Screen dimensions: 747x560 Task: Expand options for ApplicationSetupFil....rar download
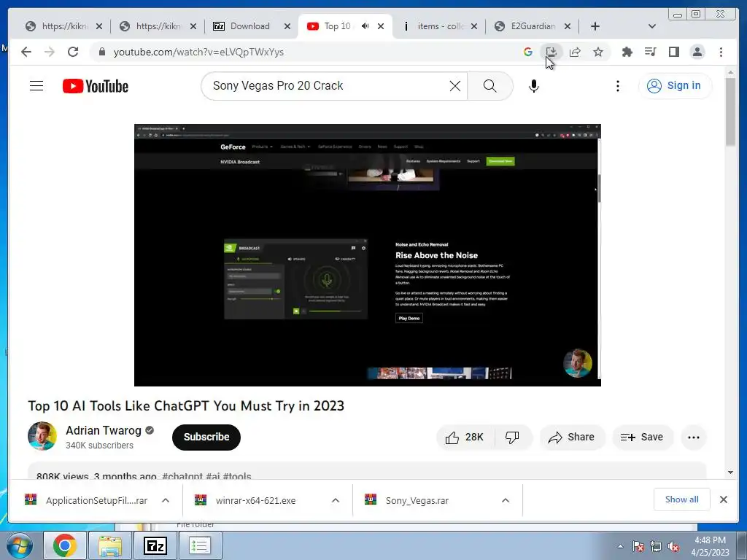[166, 500]
